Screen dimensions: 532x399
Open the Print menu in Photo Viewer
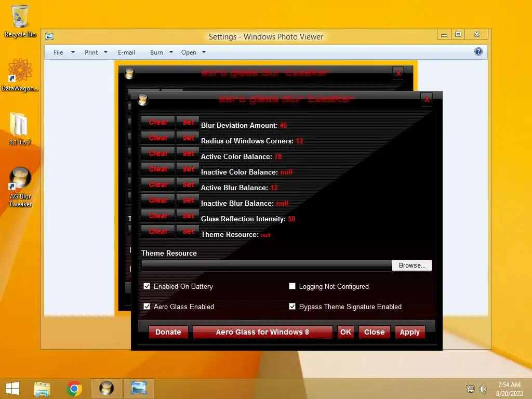click(91, 52)
